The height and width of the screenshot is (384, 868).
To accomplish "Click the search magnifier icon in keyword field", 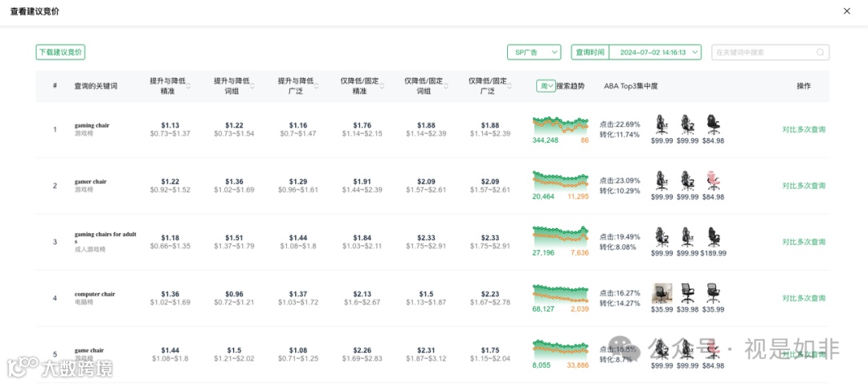I will coord(820,52).
